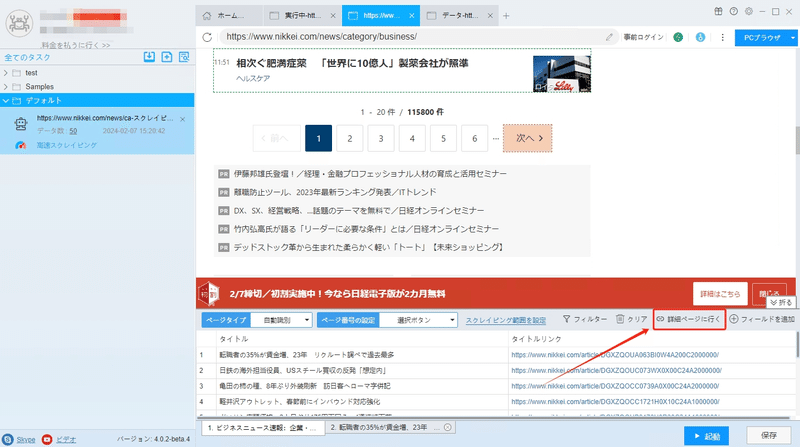Click the 起動 start button

click(x=707, y=436)
